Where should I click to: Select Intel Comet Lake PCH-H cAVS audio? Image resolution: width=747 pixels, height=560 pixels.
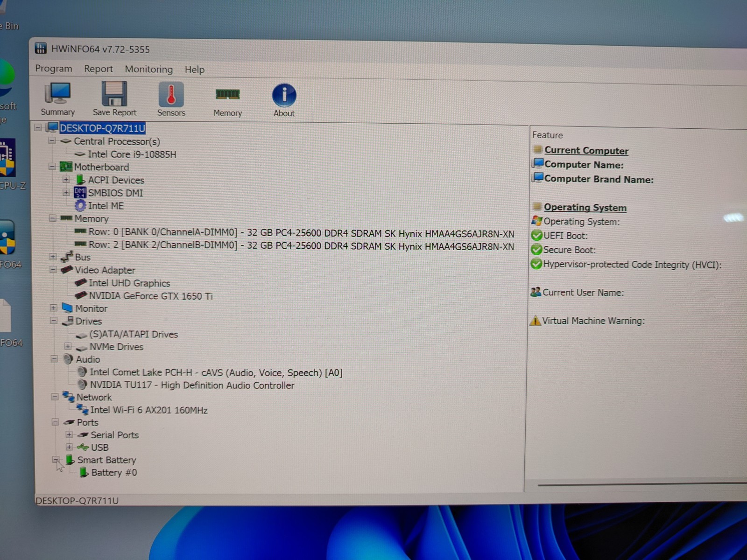point(216,372)
